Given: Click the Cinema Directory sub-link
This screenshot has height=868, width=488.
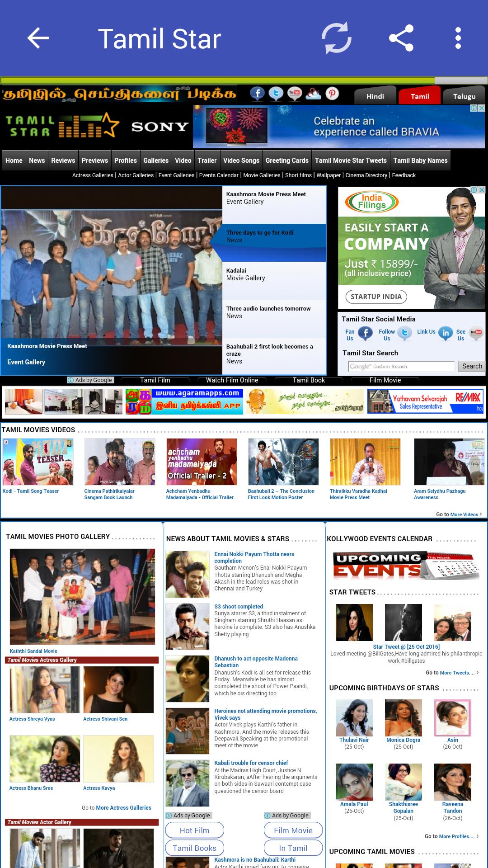Looking at the screenshot, I should [x=366, y=175].
